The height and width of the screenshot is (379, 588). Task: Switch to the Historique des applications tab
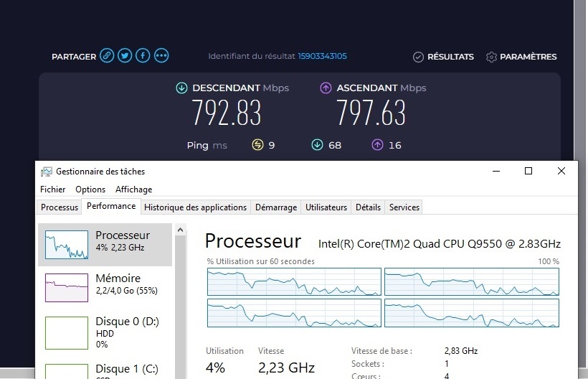(x=195, y=207)
